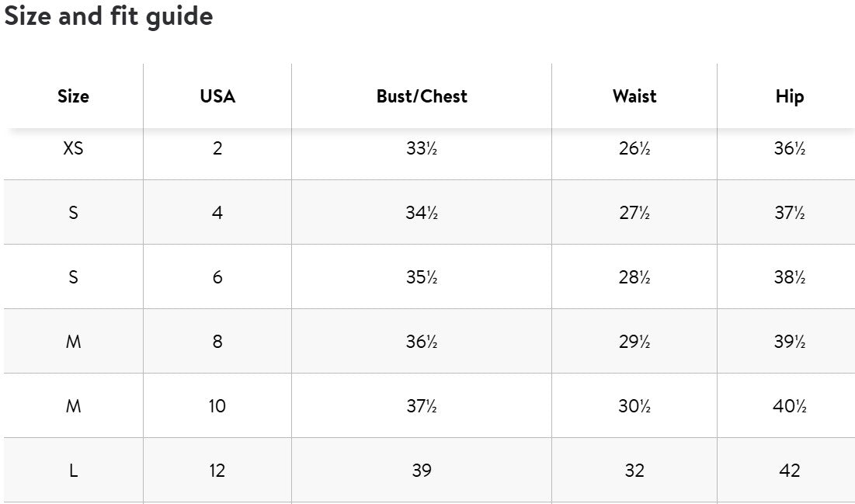Select USA size 10 cell

coord(217,406)
